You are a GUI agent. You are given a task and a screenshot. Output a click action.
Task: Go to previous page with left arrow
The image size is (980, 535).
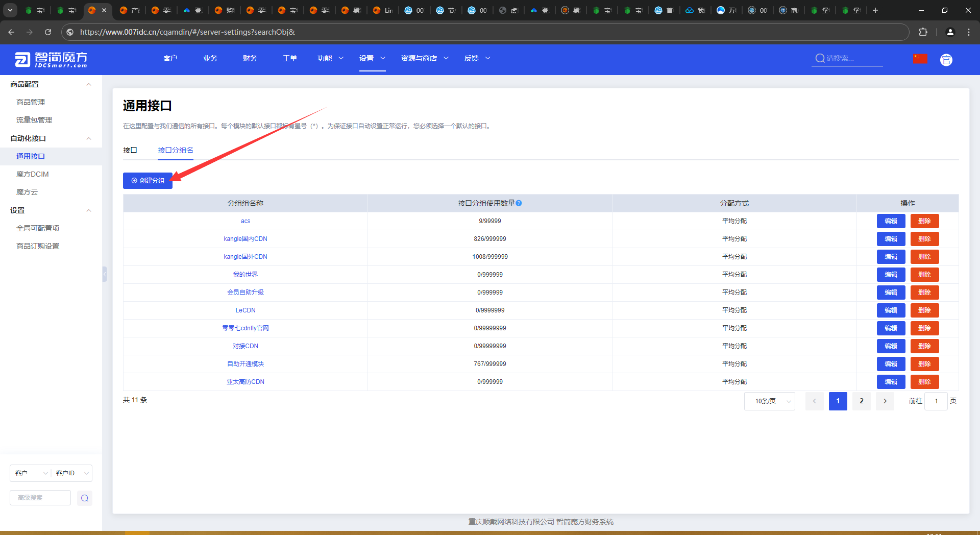tap(815, 401)
